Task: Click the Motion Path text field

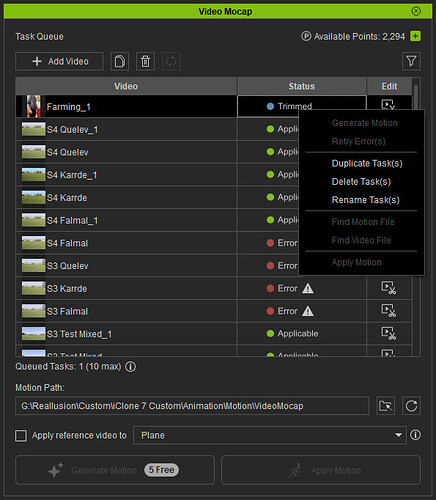Action: pyautogui.click(x=192, y=406)
